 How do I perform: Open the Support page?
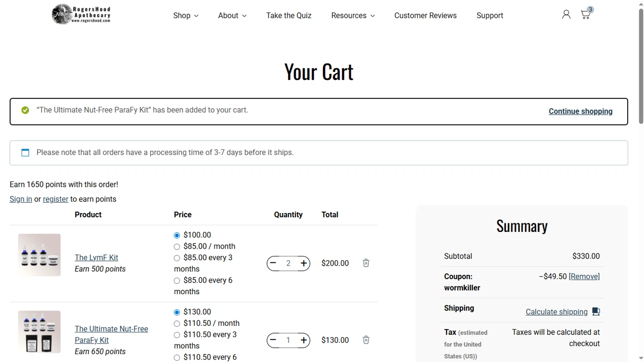(x=489, y=15)
